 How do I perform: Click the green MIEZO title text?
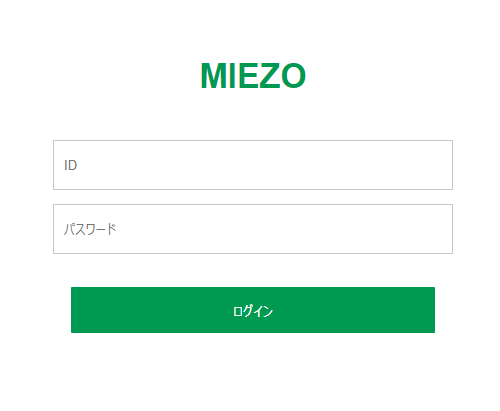coord(253,76)
